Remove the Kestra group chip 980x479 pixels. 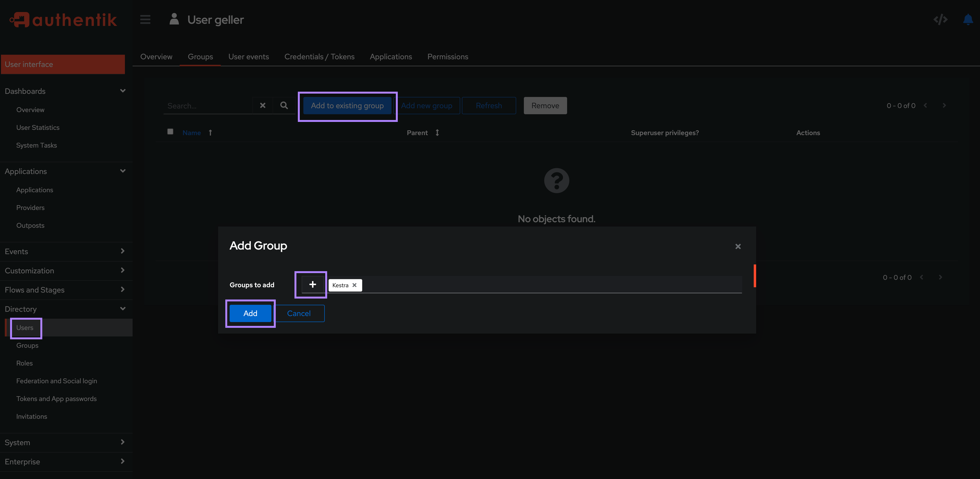(354, 285)
